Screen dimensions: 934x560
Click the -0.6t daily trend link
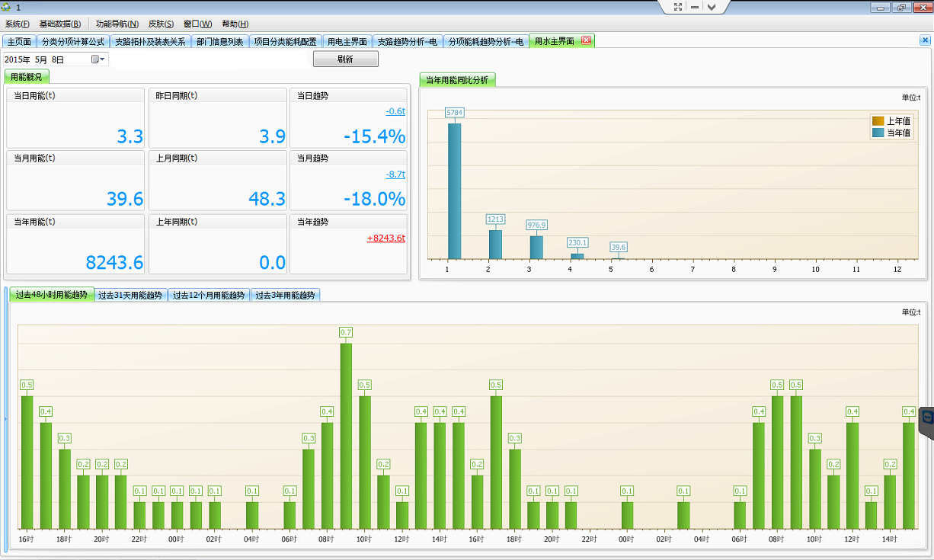click(x=395, y=111)
